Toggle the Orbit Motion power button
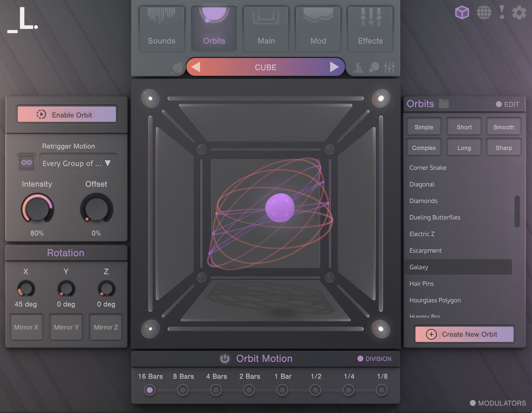 tap(225, 359)
